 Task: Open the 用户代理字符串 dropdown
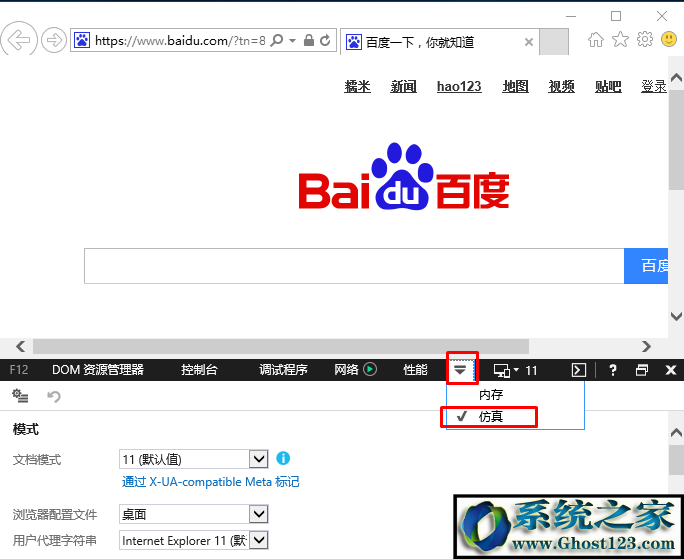(x=193, y=540)
